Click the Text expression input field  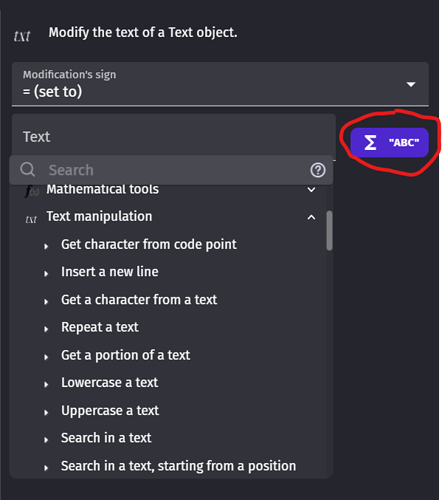point(174,137)
